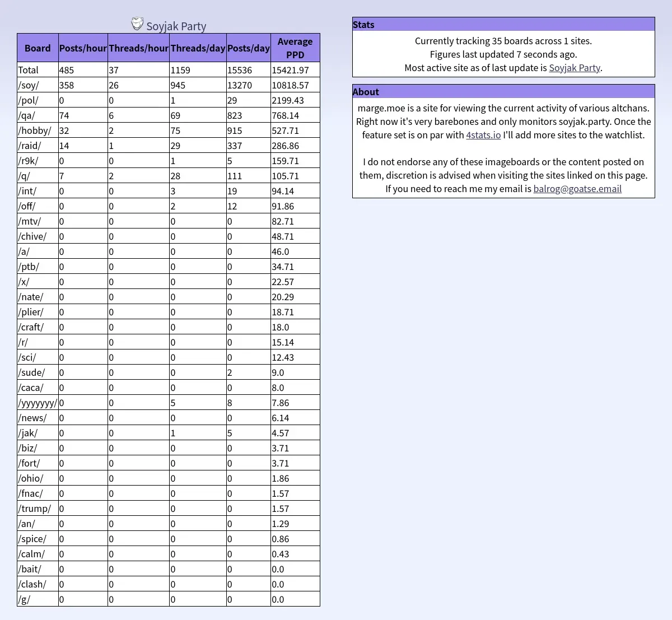Select the /x/ board cell
Image resolution: width=672 pixels, height=620 pixels.
[38, 282]
